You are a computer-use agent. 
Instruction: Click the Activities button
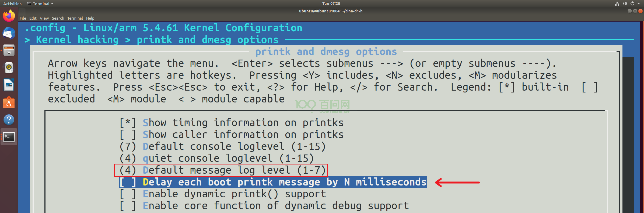click(12, 4)
